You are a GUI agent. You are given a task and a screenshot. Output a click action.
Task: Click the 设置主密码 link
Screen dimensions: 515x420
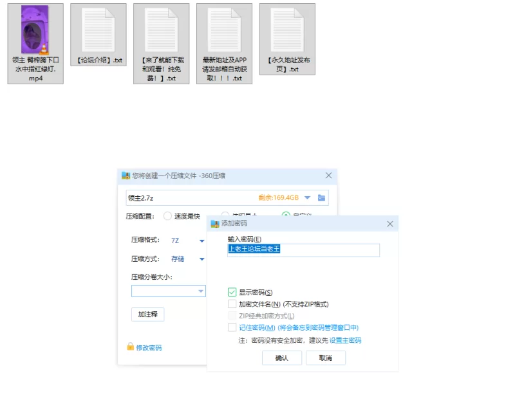tap(345, 340)
